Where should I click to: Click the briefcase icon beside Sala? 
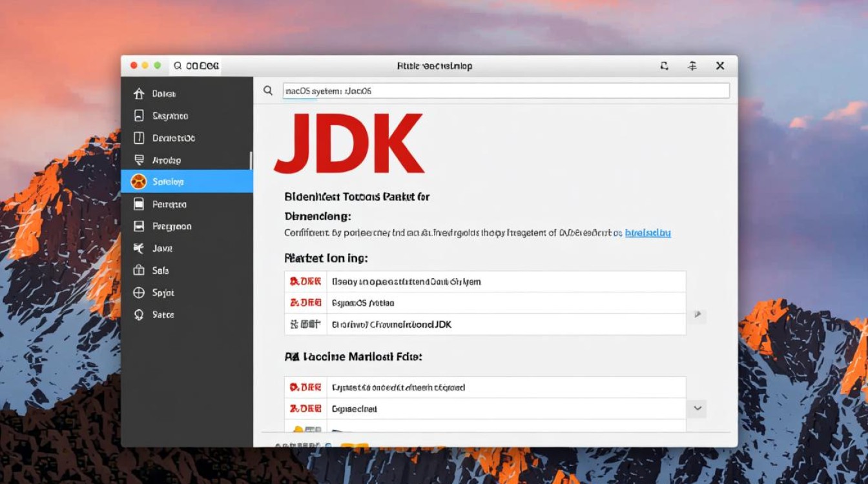[x=138, y=270]
